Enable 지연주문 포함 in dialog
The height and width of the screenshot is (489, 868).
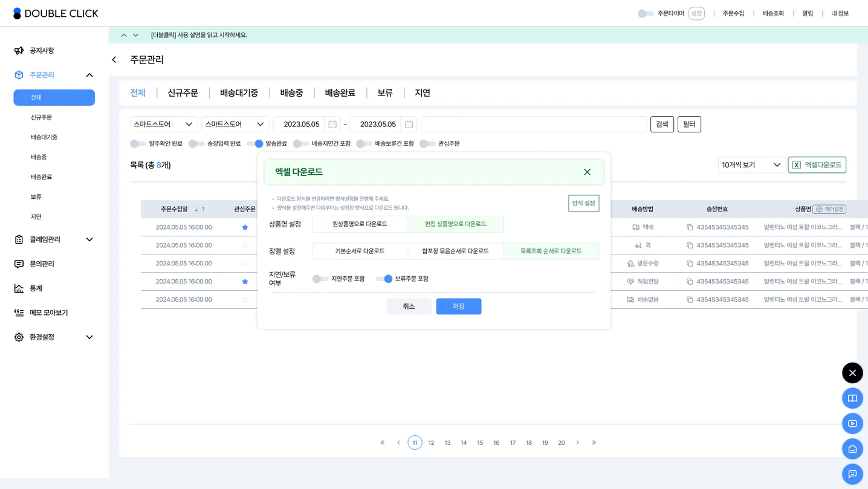tap(320, 279)
